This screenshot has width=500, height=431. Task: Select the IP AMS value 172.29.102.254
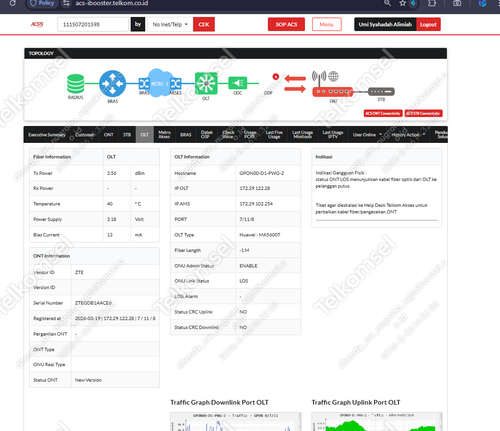pos(256,204)
